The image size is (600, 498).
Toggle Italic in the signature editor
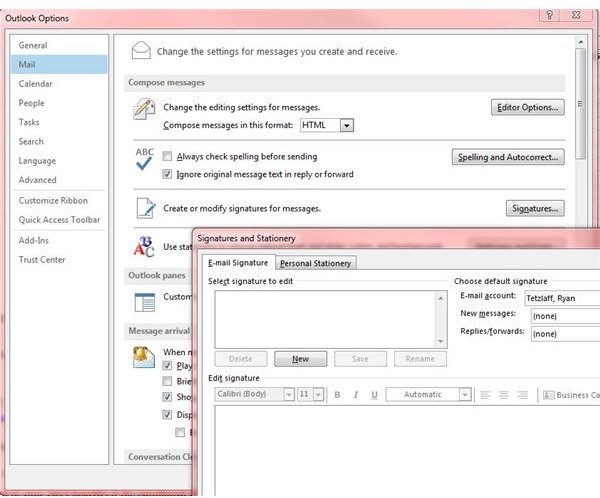(x=356, y=395)
